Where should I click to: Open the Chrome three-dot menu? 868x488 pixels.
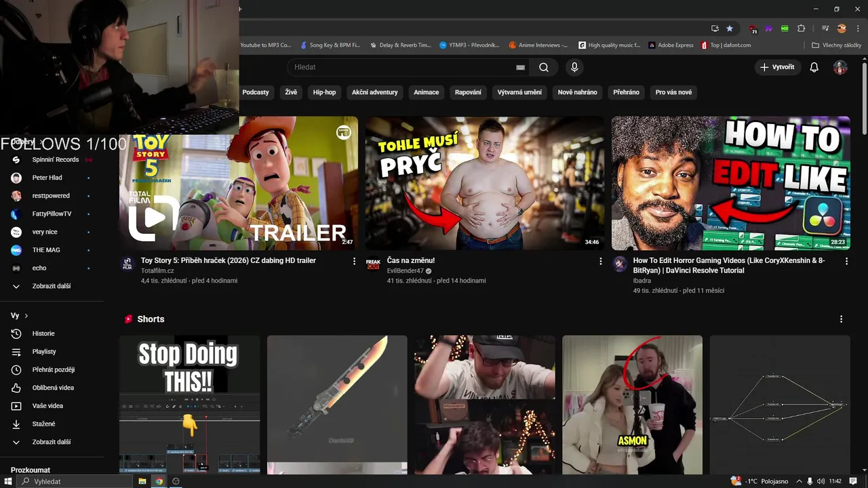857,28
